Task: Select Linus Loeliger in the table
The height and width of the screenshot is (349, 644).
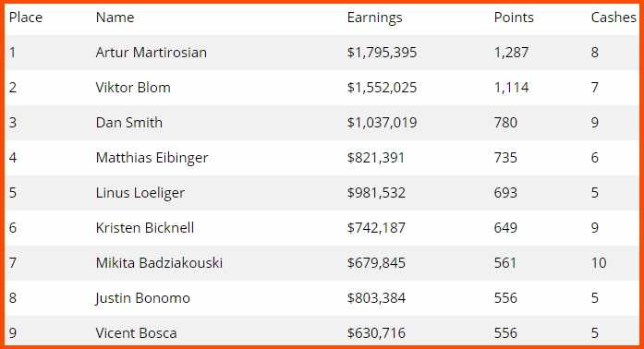Action: [140, 193]
